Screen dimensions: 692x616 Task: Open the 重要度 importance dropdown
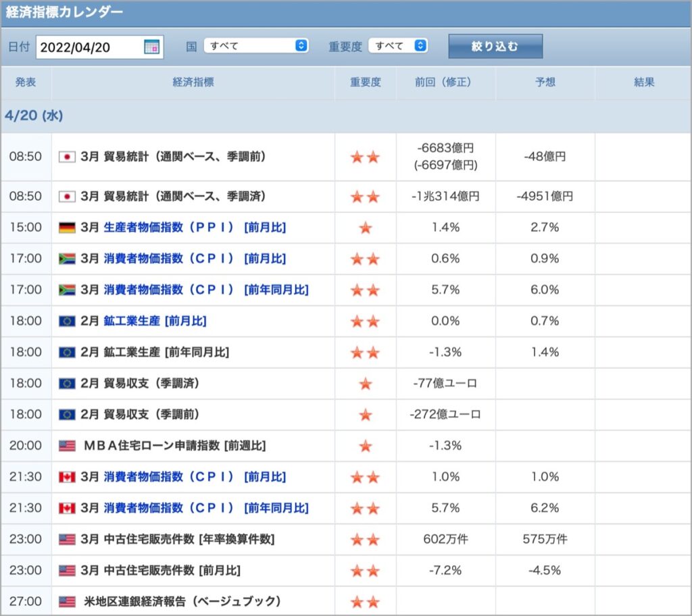click(398, 46)
